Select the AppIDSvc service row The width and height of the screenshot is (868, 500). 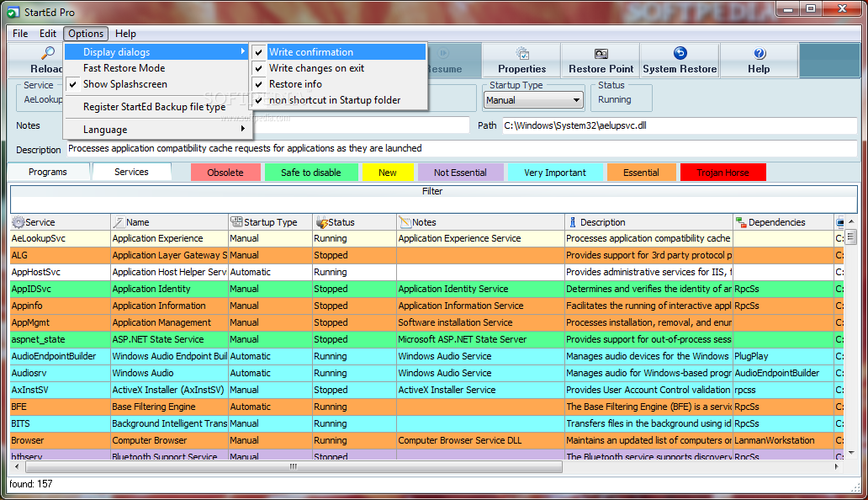[x=426, y=289]
